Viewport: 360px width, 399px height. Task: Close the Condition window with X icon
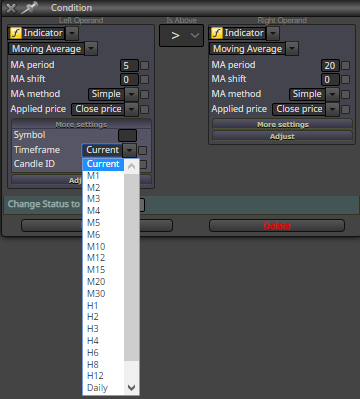click(x=11, y=8)
